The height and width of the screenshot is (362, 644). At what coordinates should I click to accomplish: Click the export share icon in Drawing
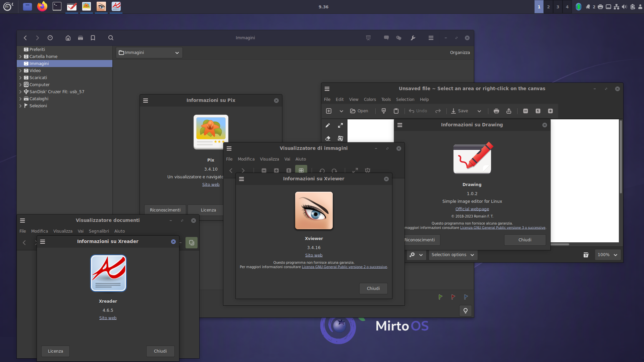click(x=509, y=111)
